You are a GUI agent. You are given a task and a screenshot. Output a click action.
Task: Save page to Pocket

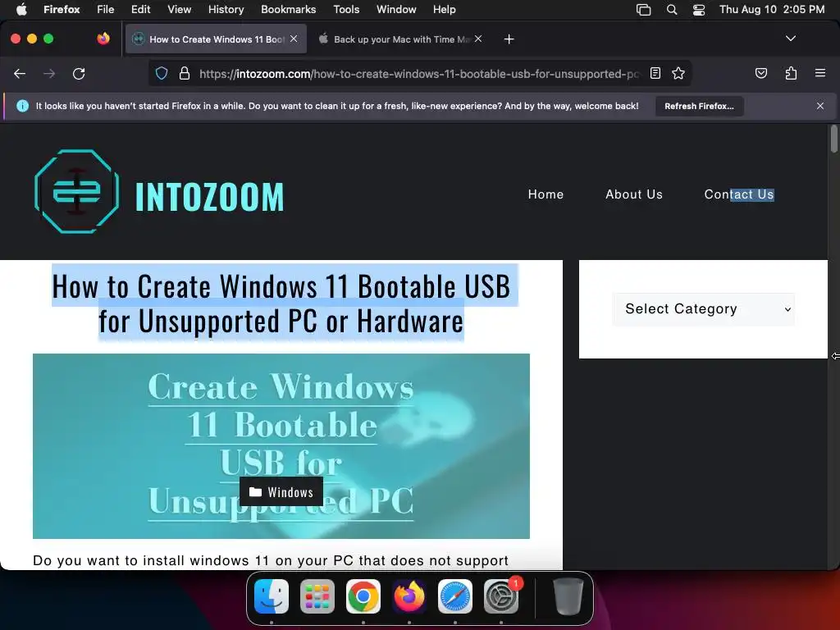pyautogui.click(x=761, y=73)
